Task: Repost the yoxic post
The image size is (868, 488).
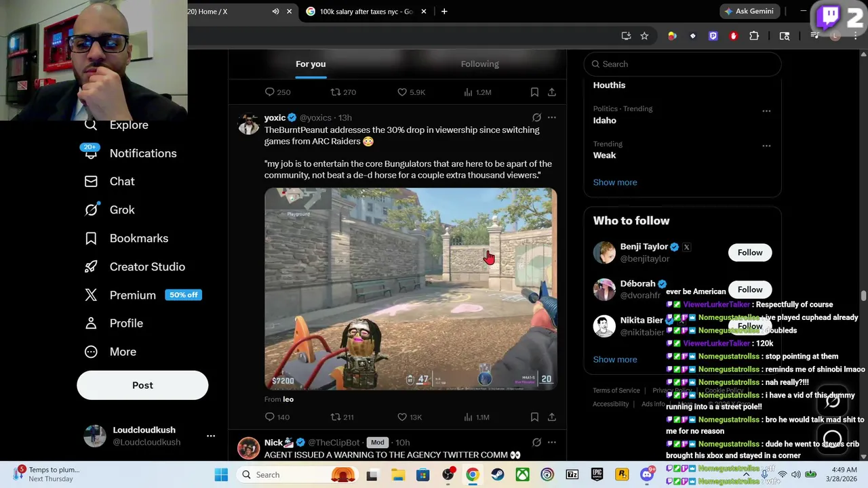Action: [342, 417]
